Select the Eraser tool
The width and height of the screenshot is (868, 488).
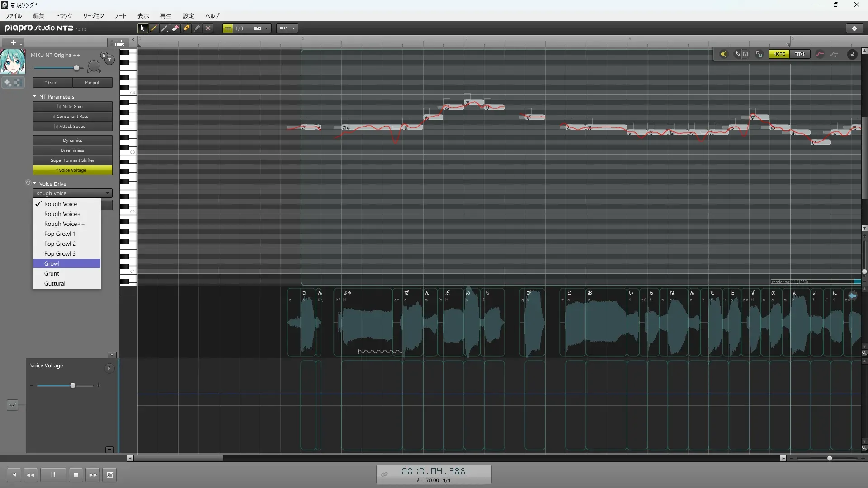(175, 28)
